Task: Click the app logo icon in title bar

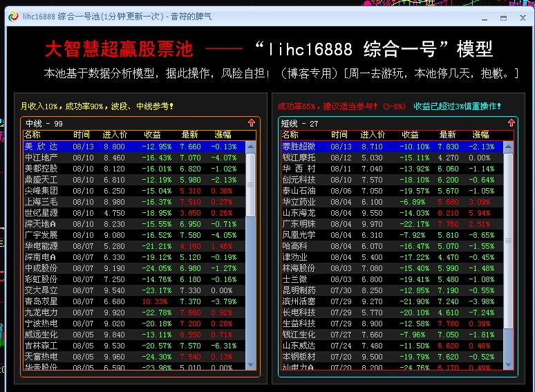Action: (x=13, y=16)
